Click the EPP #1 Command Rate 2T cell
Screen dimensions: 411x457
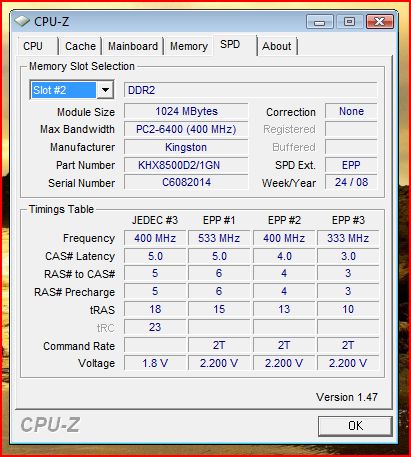(219, 345)
